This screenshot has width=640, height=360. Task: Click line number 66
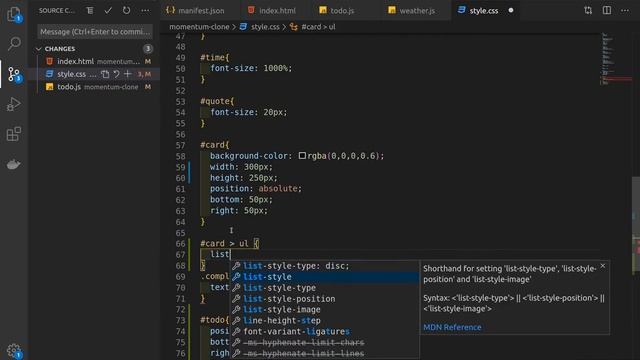tap(180, 244)
